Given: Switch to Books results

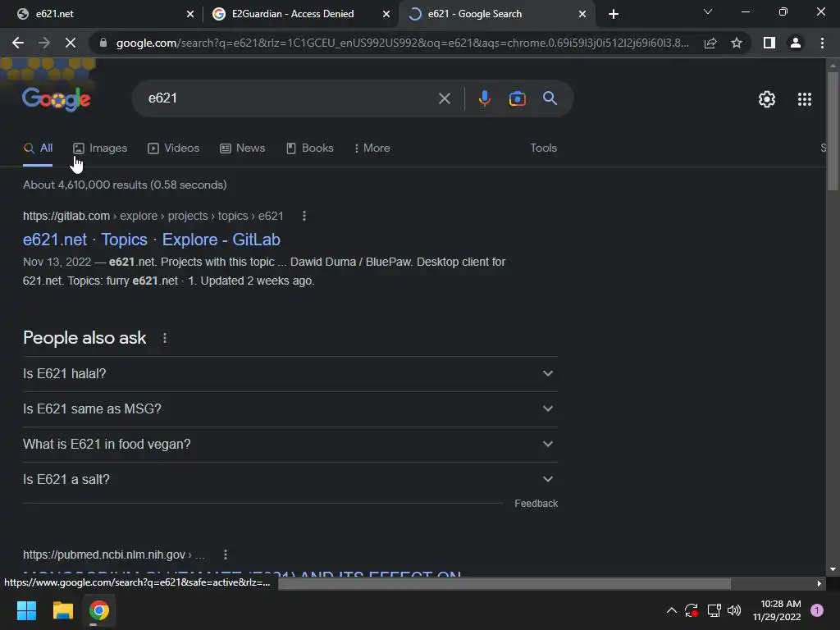Looking at the screenshot, I should click(309, 148).
